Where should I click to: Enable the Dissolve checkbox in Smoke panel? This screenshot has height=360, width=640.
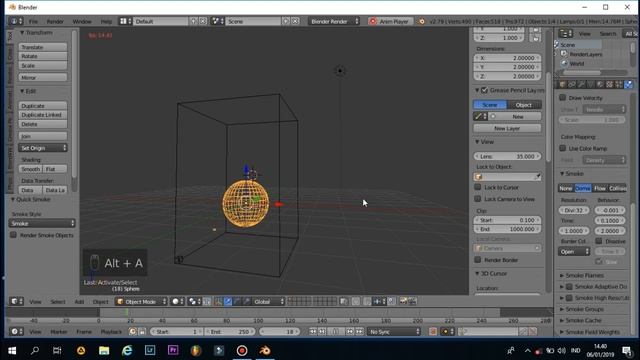click(x=599, y=241)
